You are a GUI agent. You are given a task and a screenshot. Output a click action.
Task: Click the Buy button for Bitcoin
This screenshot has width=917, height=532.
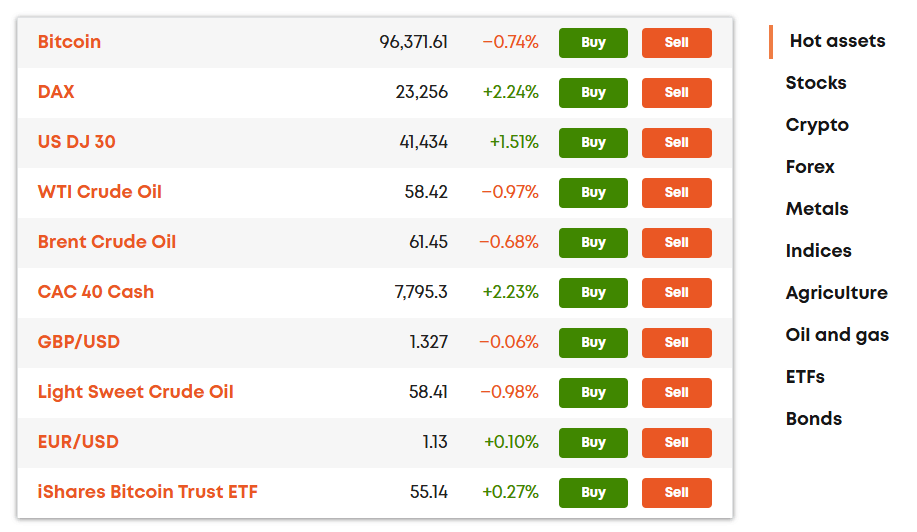coord(593,43)
